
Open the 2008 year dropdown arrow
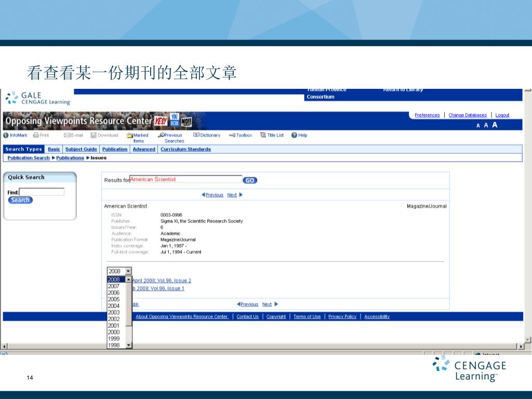point(128,271)
